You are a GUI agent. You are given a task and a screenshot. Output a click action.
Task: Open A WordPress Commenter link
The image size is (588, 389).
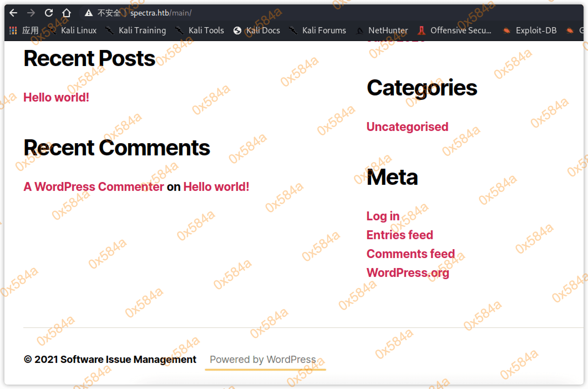tap(94, 187)
